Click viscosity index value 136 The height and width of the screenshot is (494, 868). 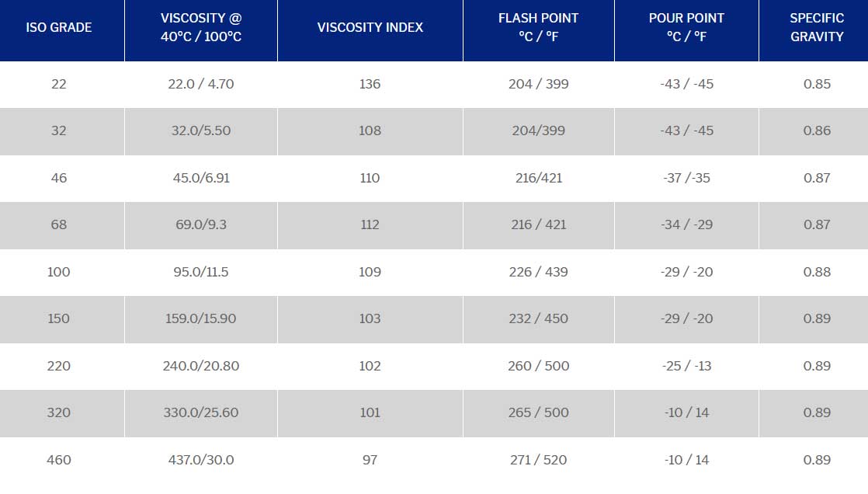[370, 84]
